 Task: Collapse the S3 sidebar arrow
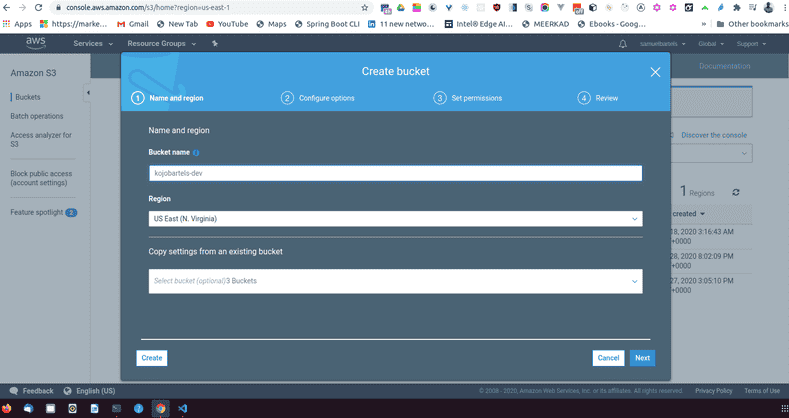pos(88,93)
